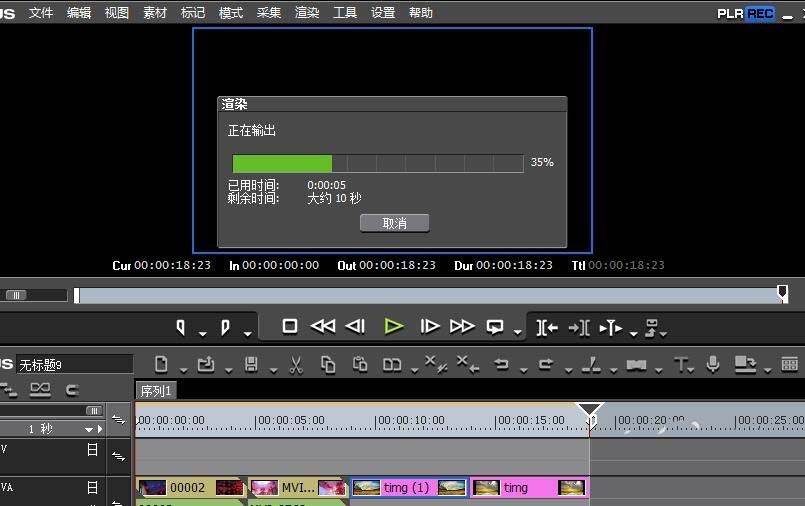Click the player position scrub bar
This screenshot has height=506, width=805.
click(431, 296)
